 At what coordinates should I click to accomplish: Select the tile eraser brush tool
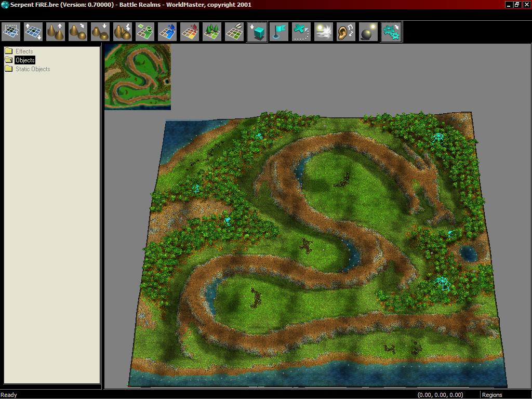click(234, 32)
